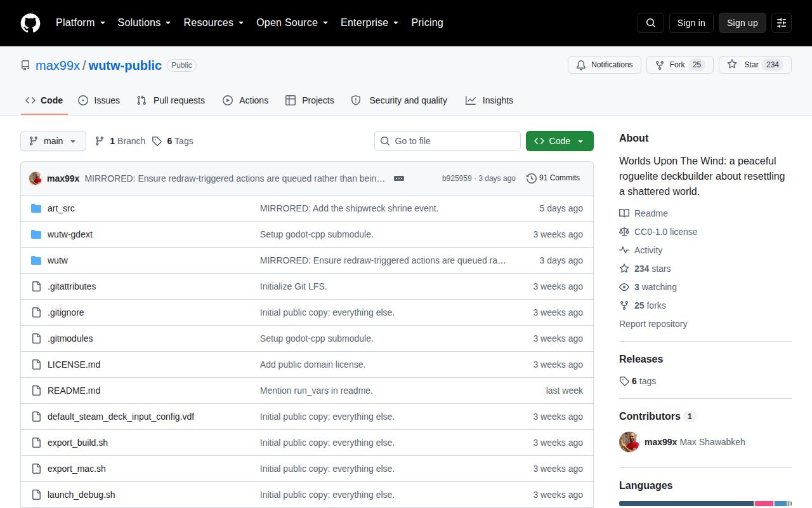The height and width of the screenshot is (508, 812).
Task: Go to the GitHub homepage logo
Action: [30, 23]
